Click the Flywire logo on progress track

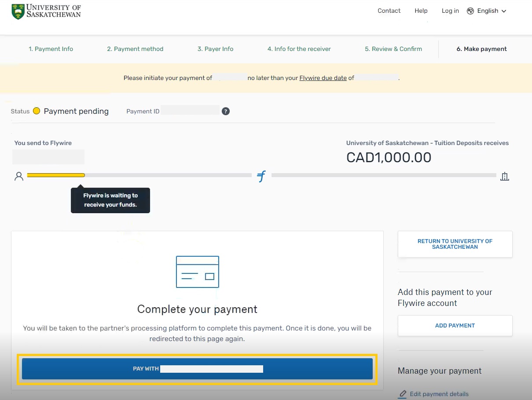point(261,176)
